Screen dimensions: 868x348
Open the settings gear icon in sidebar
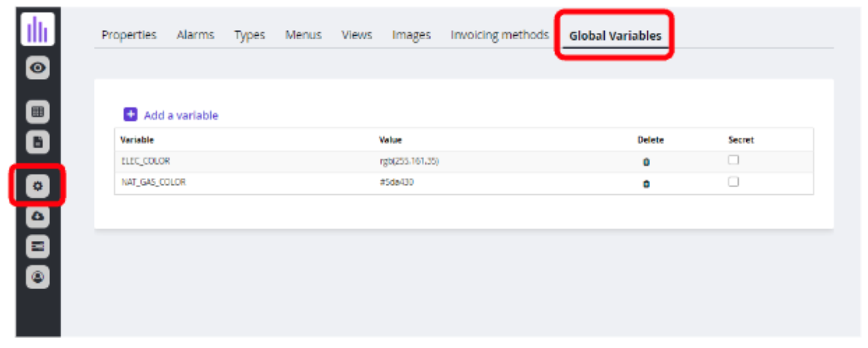[x=38, y=186]
